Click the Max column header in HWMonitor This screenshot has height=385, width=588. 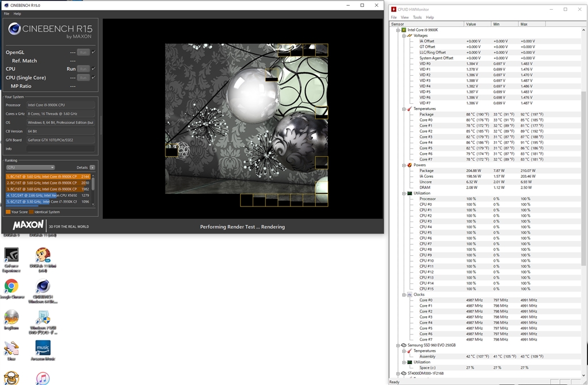[x=532, y=24]
